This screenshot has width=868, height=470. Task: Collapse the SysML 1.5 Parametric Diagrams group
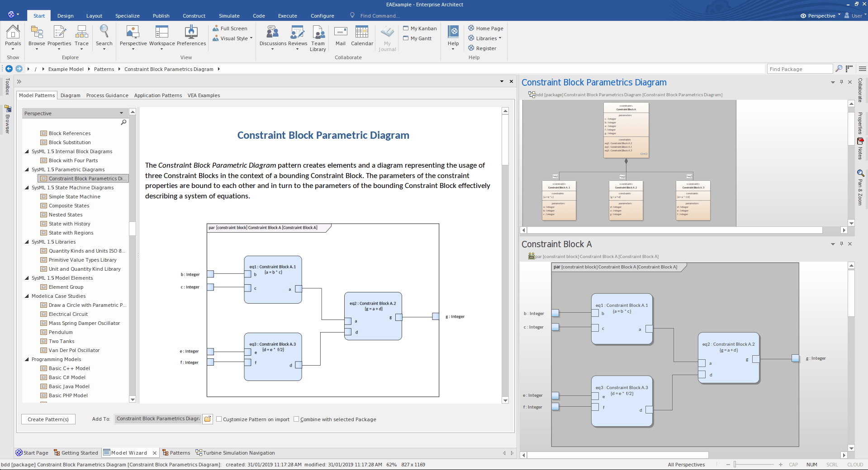pyautogui.click(x=26, y=169)
